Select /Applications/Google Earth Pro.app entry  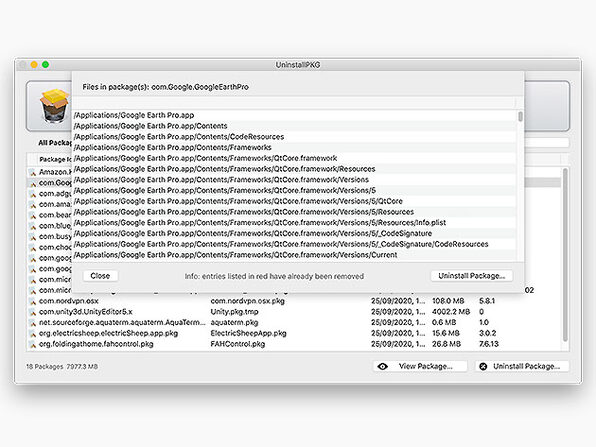pyautogui.click(x=295, y=115)
